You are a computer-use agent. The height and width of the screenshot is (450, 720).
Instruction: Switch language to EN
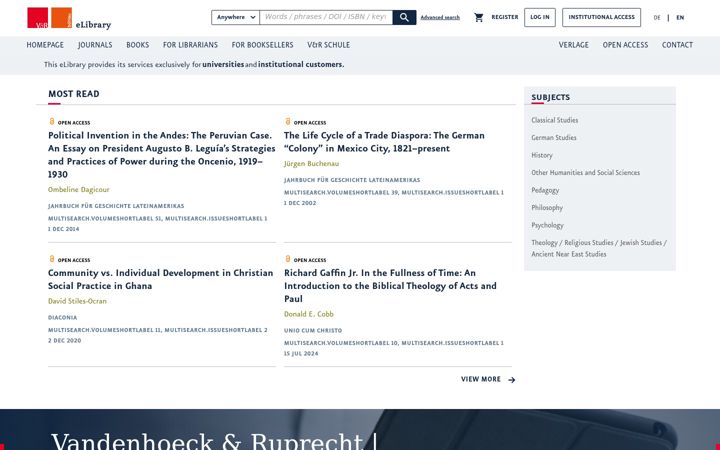click(x=680, y=17)
